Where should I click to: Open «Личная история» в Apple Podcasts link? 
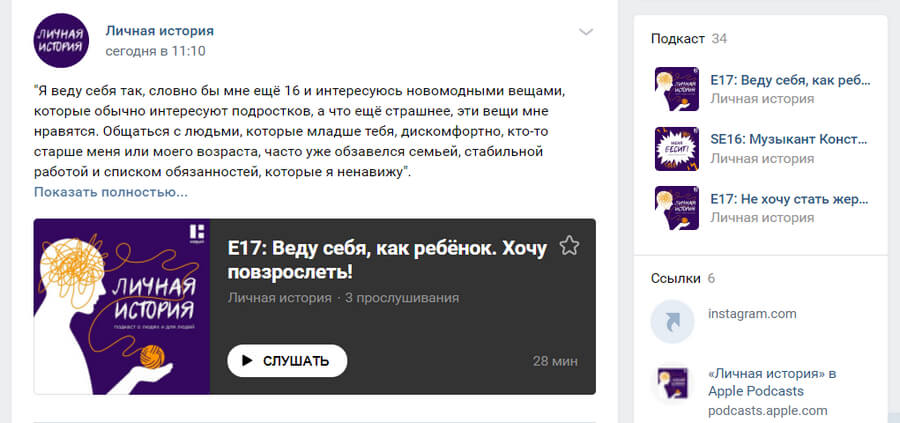point(772,382)
